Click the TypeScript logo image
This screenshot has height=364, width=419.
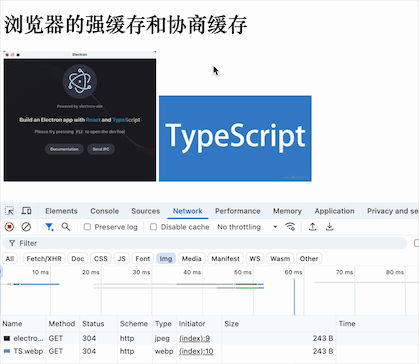click(235, 139)
